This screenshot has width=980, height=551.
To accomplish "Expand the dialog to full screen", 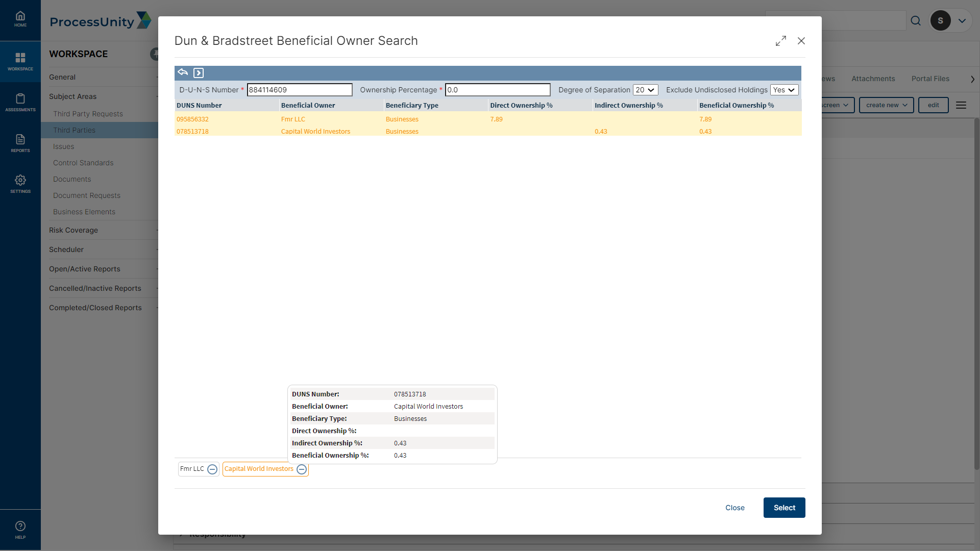I will [781, 41].
